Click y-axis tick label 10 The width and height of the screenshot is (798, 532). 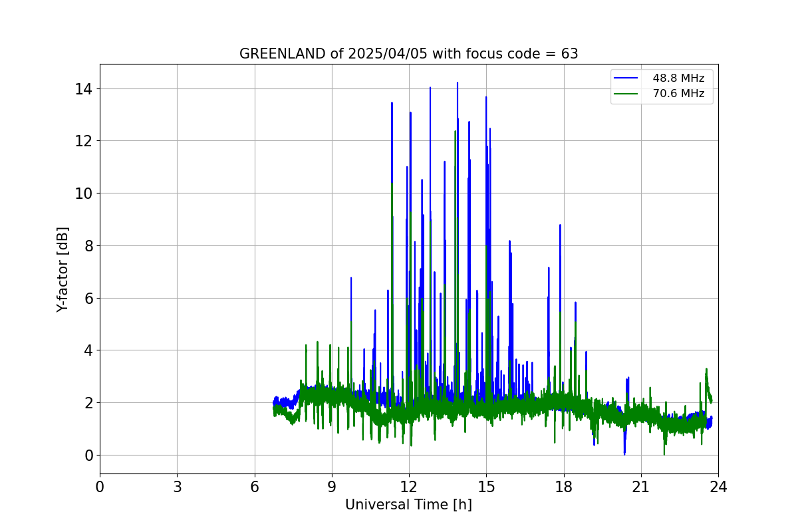[84, 194]
